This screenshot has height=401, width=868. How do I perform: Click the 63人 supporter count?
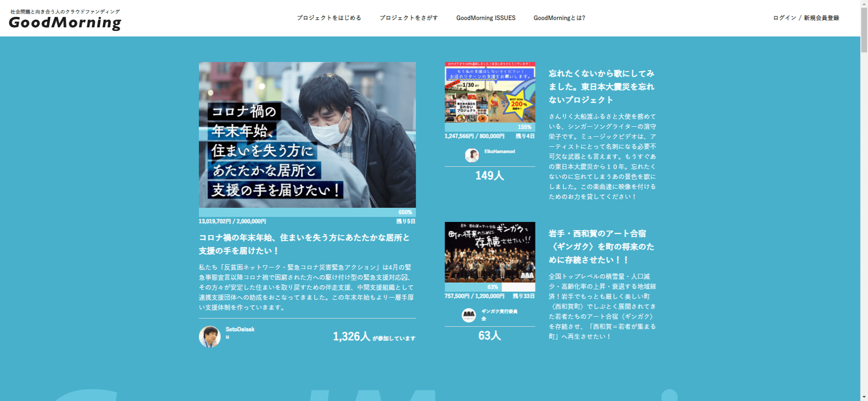click(x=490, y=335)
